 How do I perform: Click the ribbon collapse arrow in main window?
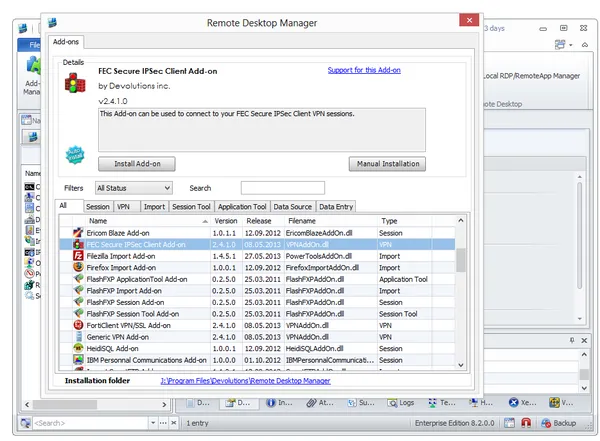pos(585,45)
